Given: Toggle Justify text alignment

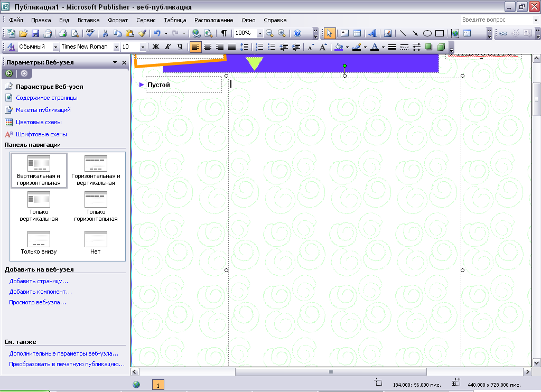Looking at the screenshot, I should tap(232, 47).
